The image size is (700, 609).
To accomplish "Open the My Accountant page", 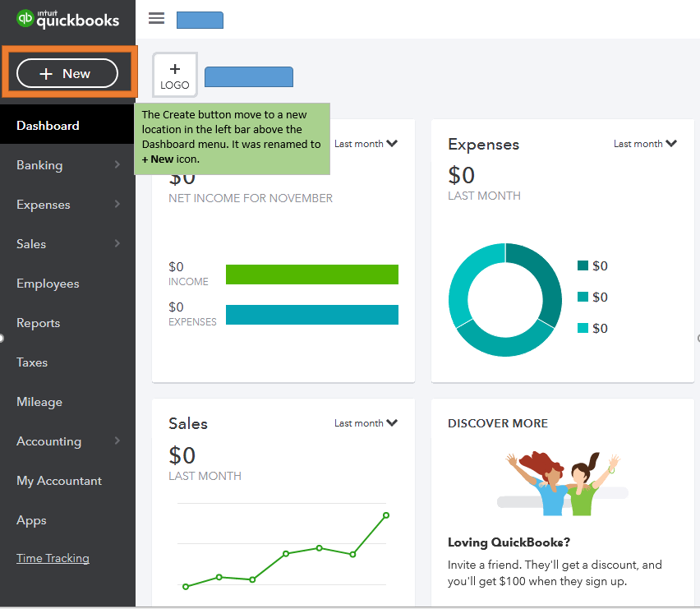I will coord(59,481).
